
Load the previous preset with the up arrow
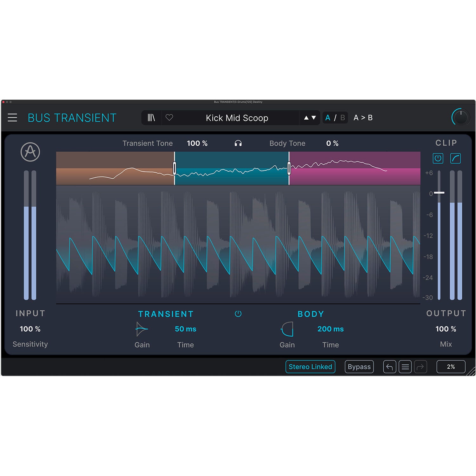307,118
